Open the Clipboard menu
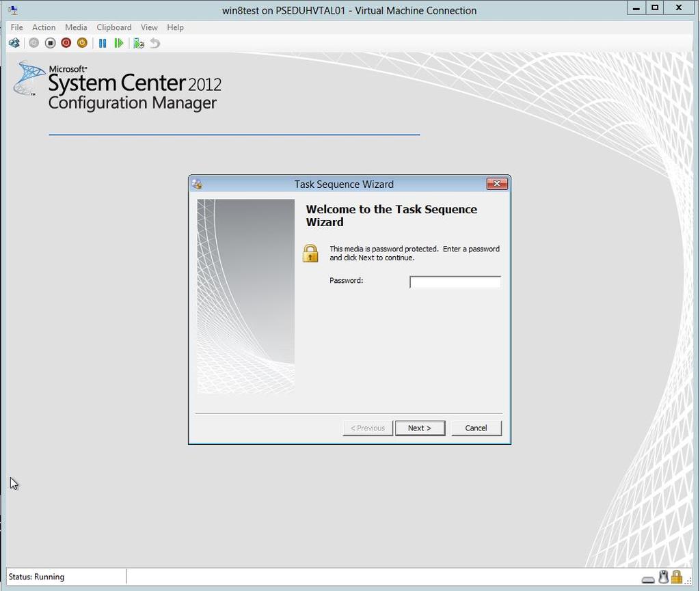The width and height of the screenshot is (700, 591). pos(114,27)
